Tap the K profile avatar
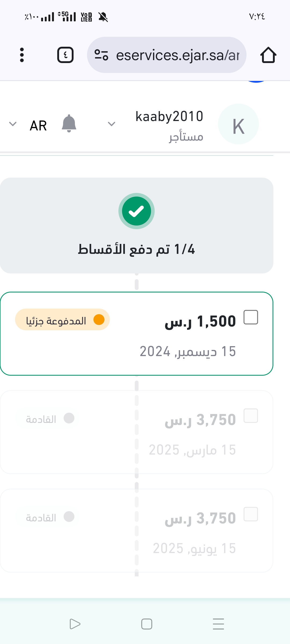 tap(238, 124)
